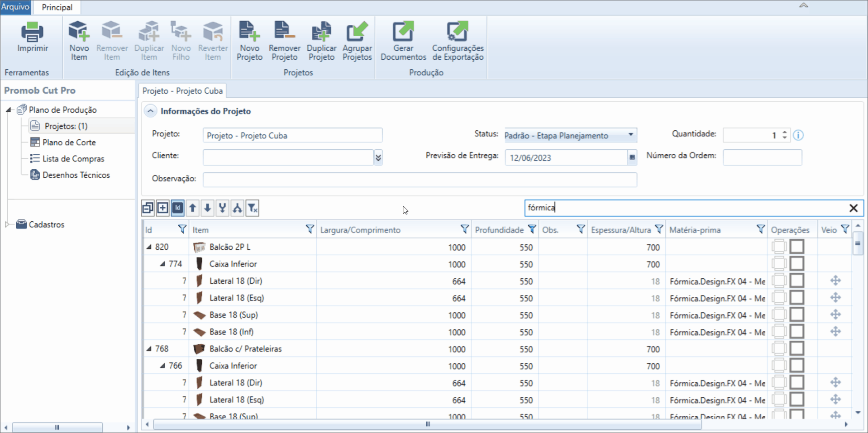Filter the Item column
This screenshot has width=868, height=433.
pos(310,229)
